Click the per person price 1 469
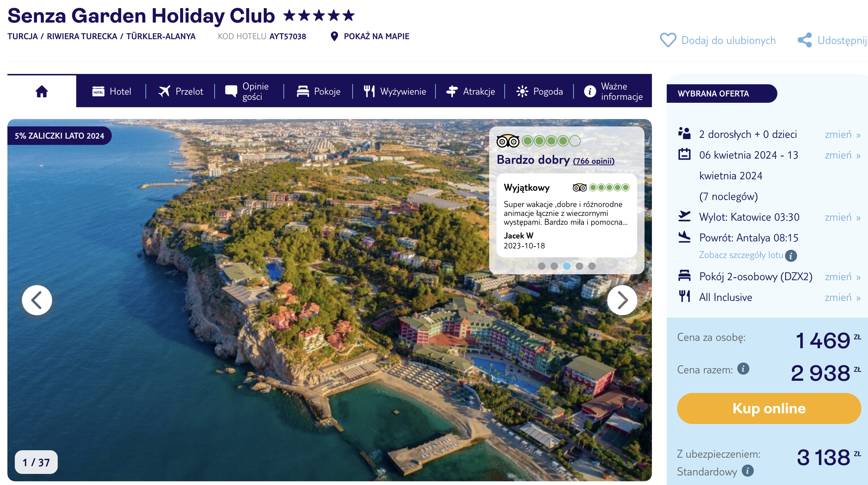Image resolution: width=868 pixels, height=485 pixels. click(823, 340)
